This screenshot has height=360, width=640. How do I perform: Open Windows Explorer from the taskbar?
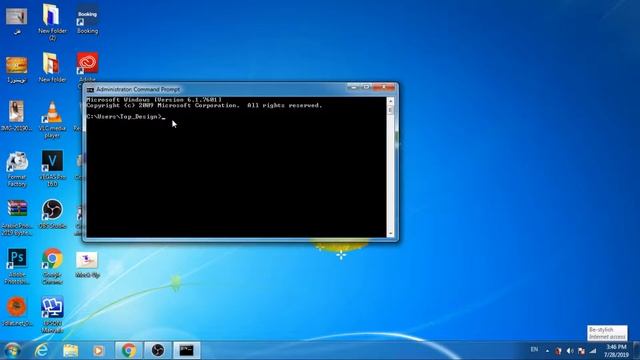[x=70, y=350]
